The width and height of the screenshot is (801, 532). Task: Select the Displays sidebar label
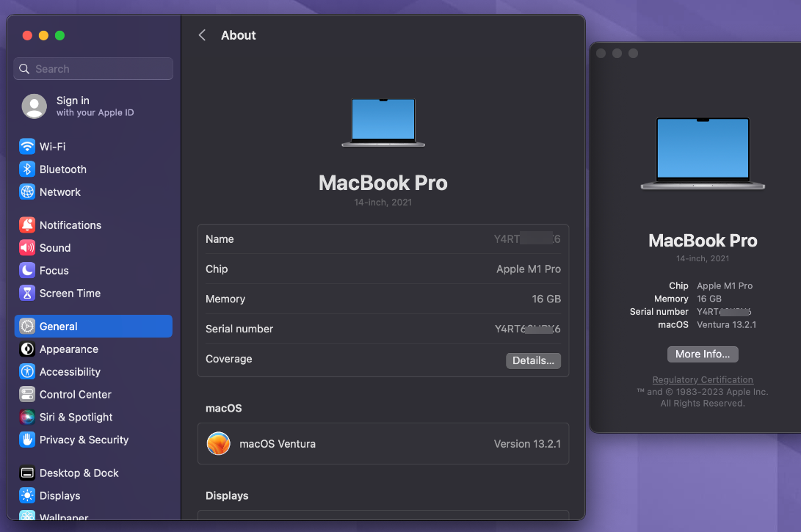pyautogui.click(x=59, y=495)
